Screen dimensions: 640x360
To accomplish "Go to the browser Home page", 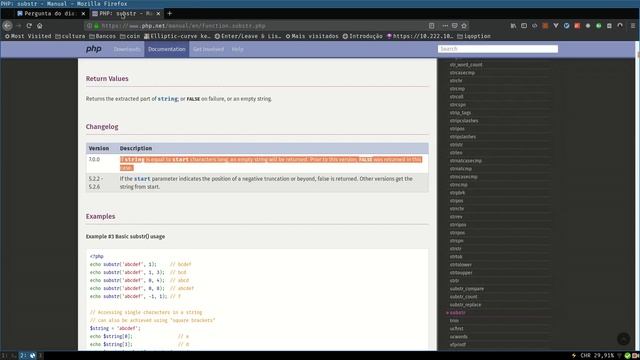I will pyautogui.click(x=40, y=25).
